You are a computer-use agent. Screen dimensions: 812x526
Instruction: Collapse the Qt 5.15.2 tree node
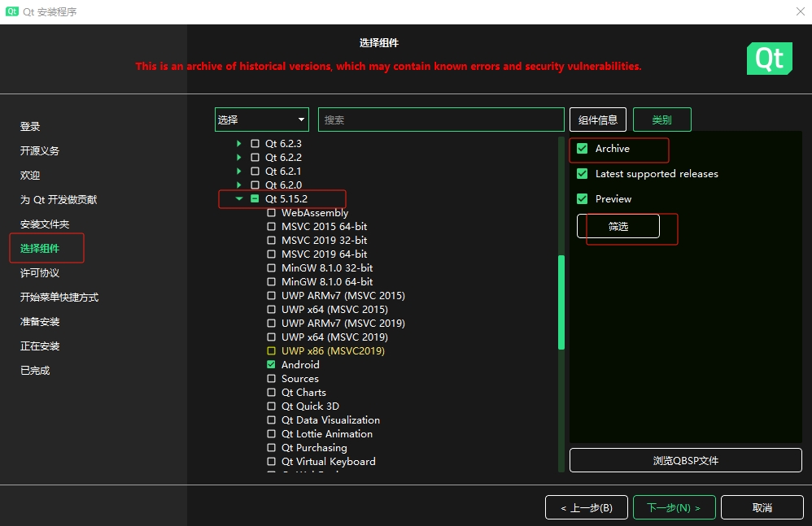238,198
